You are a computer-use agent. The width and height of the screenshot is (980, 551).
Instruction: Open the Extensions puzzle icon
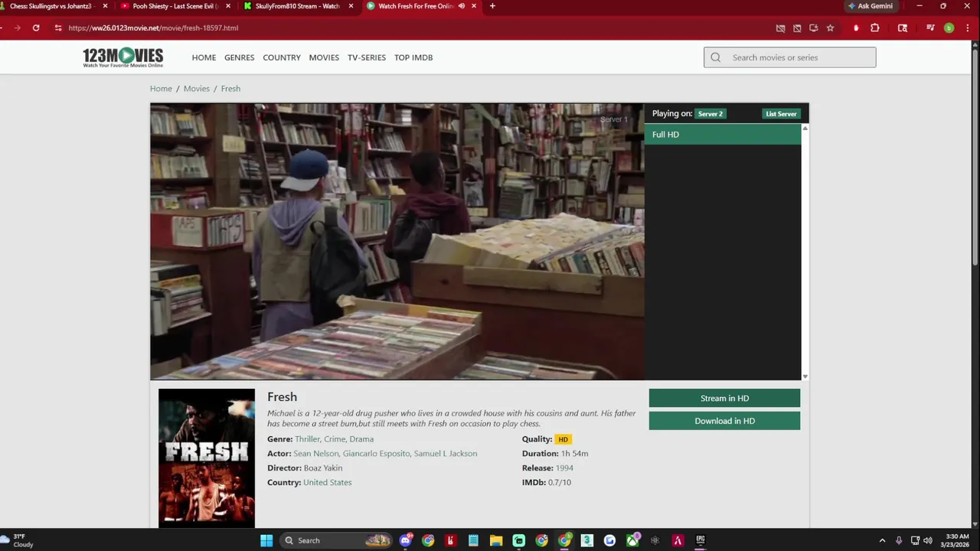pos(875,28)
